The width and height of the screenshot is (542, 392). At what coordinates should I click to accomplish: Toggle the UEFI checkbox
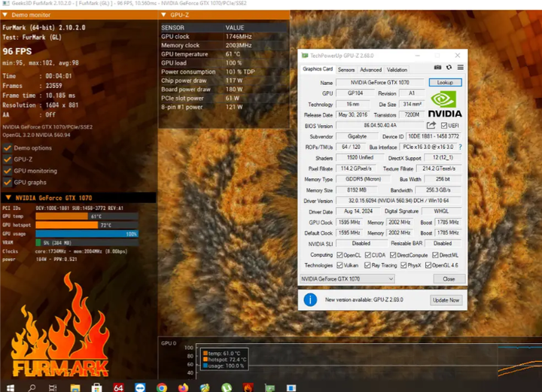coord(444,126)
